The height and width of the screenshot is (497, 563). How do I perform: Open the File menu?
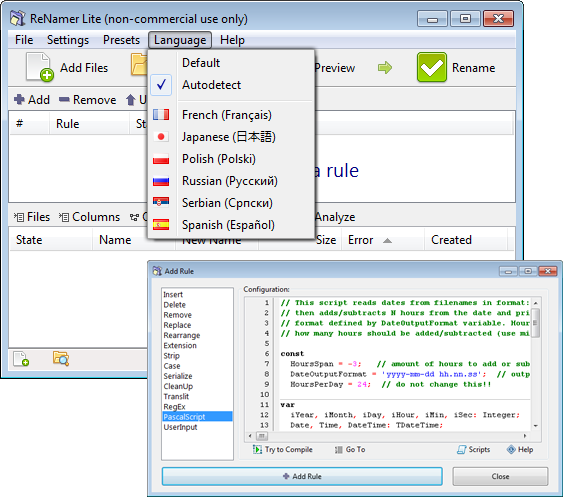(x=24, y=40)
